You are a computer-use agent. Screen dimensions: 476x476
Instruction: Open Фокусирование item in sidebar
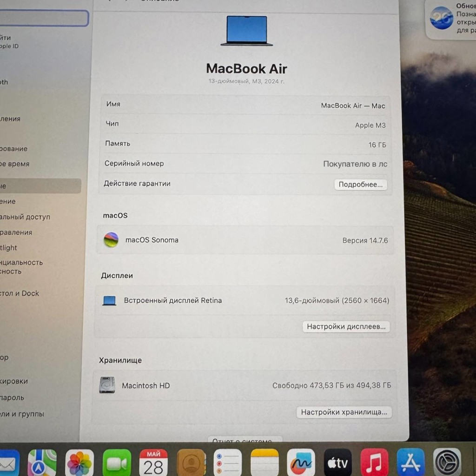pyautogui.click(x=13, y=149)
